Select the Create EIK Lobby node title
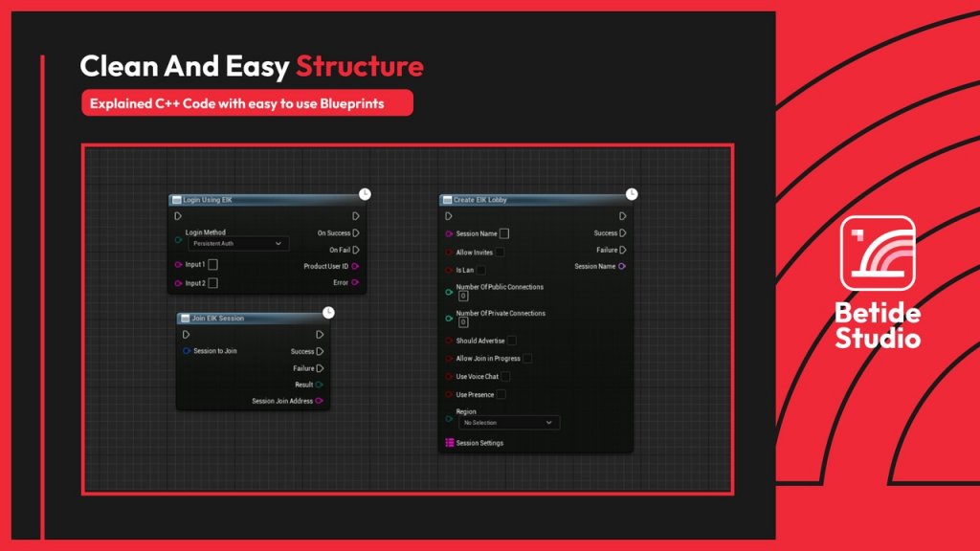The image size is (980, 551). [480, 200]
